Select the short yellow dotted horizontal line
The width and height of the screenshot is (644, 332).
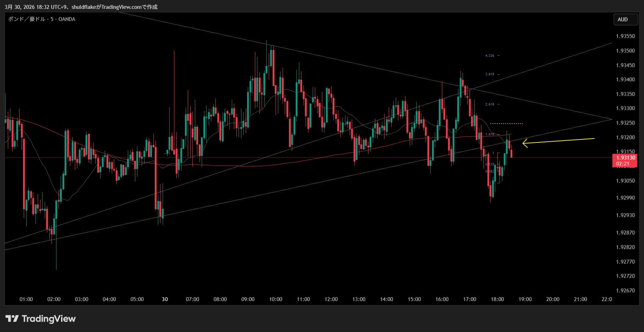point(507,124)
